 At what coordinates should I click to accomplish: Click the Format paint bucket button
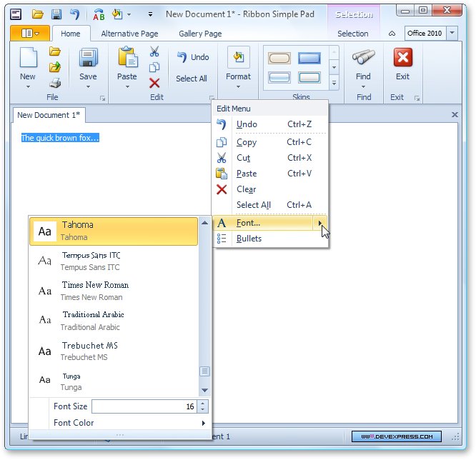pos(238,63)
